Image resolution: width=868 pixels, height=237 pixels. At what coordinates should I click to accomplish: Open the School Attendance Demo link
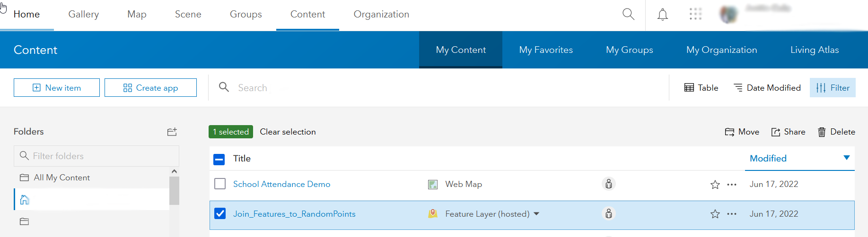click(281, 184)
